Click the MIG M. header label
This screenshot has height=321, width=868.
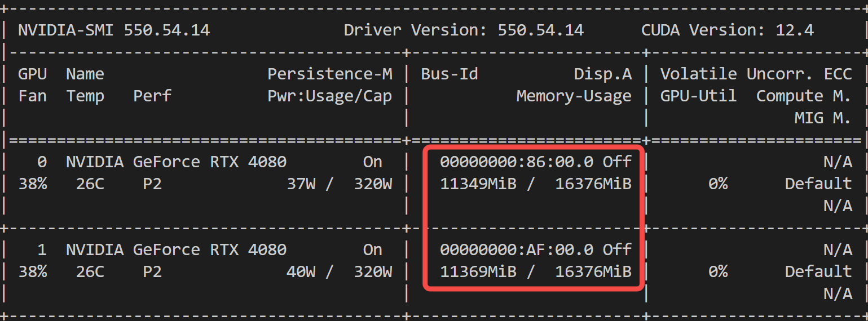coord(822,118)
